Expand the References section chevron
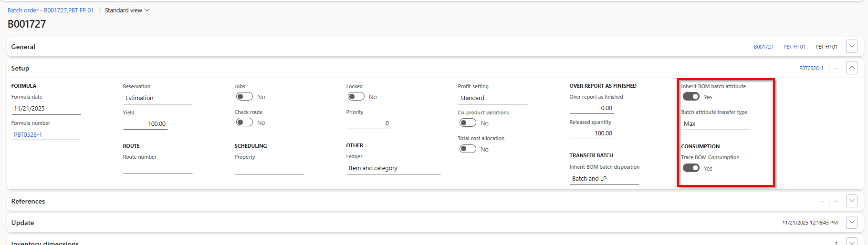868x245 pixels. tap(852, 201)
